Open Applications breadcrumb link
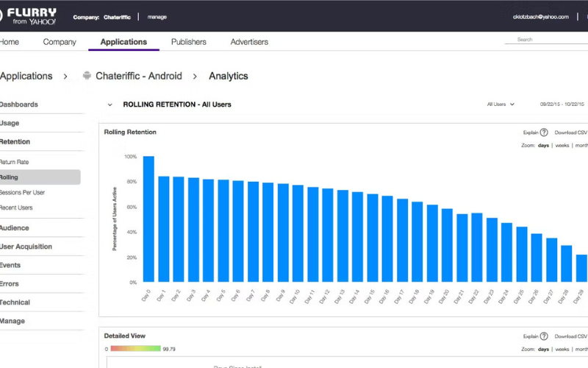The width and height of the screenshot is (588, 368). click(26, 76)
